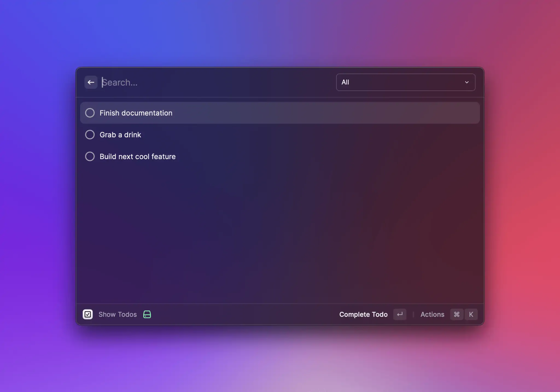Toggle the Build next cool feature circle

click(x=90, y=156)
